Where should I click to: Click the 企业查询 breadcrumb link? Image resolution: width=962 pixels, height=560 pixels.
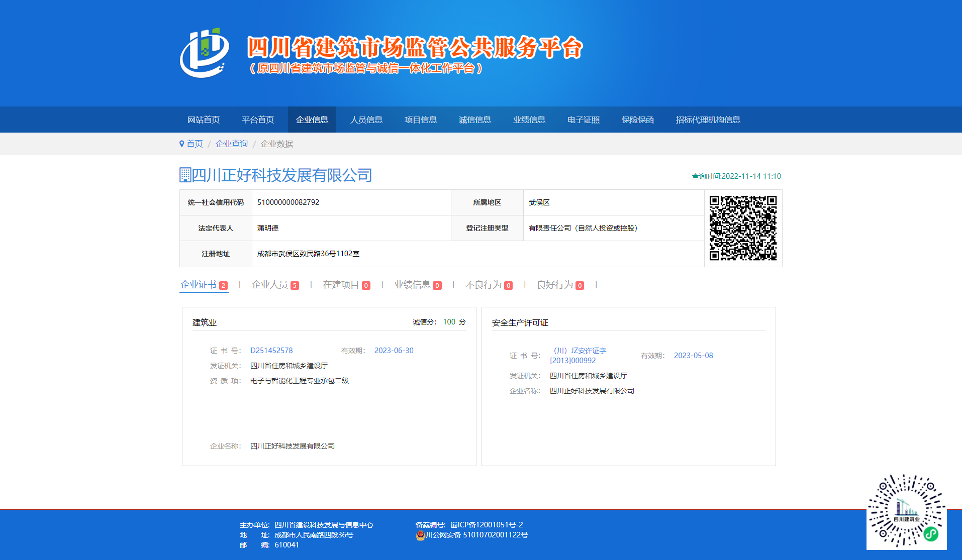232,144
